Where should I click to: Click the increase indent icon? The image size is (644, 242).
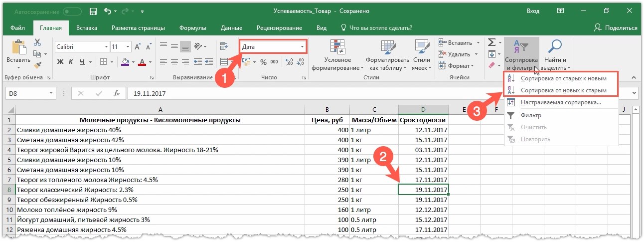208,62
